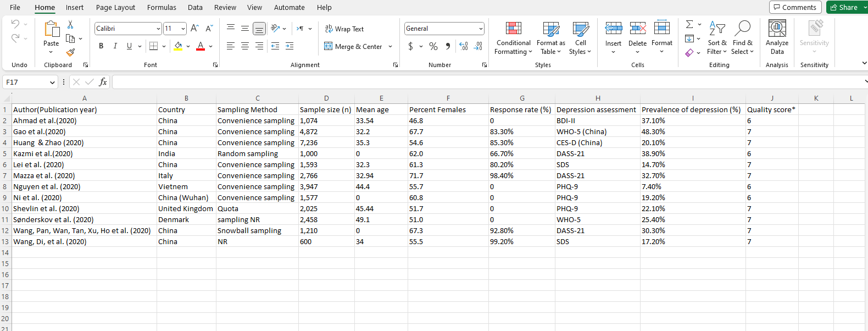Apply Comma Style format
Image resolution: width=868 pixels, height=331 pixels.
coord(448,46)
